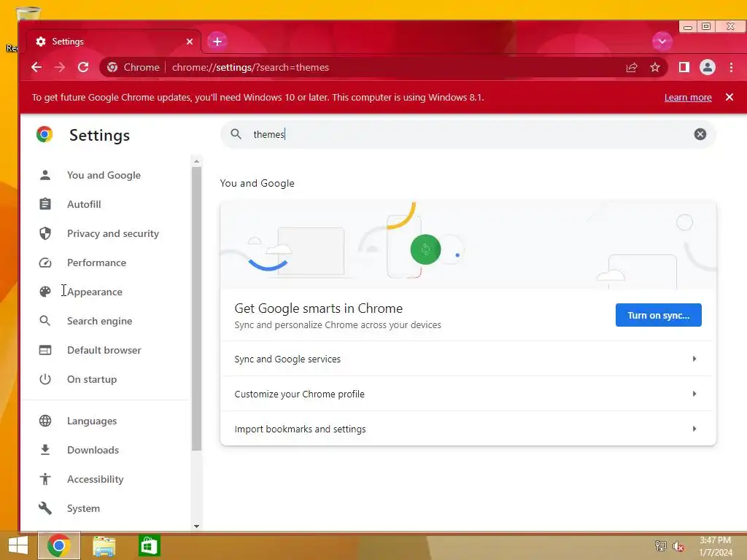
Task: Bookmark this tab with star icon
Action: pyautogui.click(x=655, y=67)
